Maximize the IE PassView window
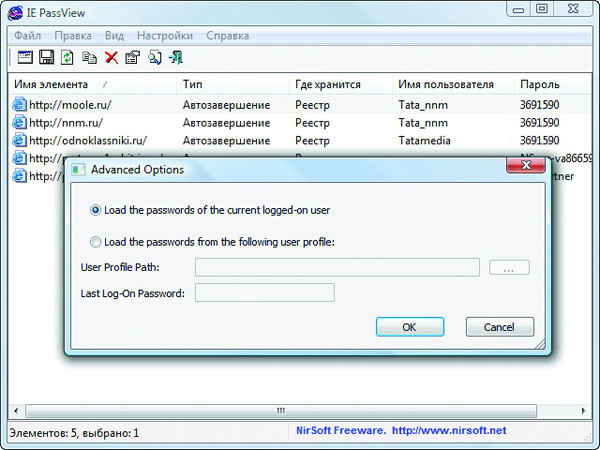This screenshot has height=450, width=600. pos(542,9)
